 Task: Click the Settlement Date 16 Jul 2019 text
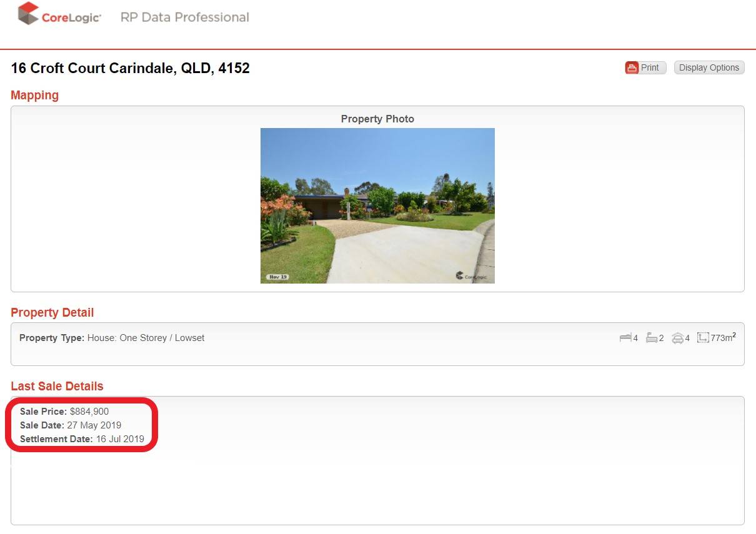82,439
